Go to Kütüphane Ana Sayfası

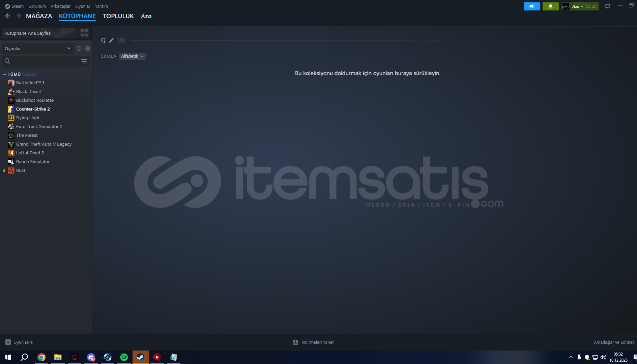coord(40,33)
